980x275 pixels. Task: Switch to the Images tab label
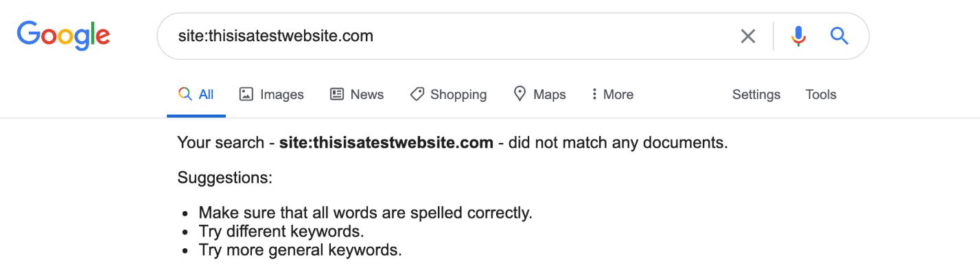coord(281,94)
